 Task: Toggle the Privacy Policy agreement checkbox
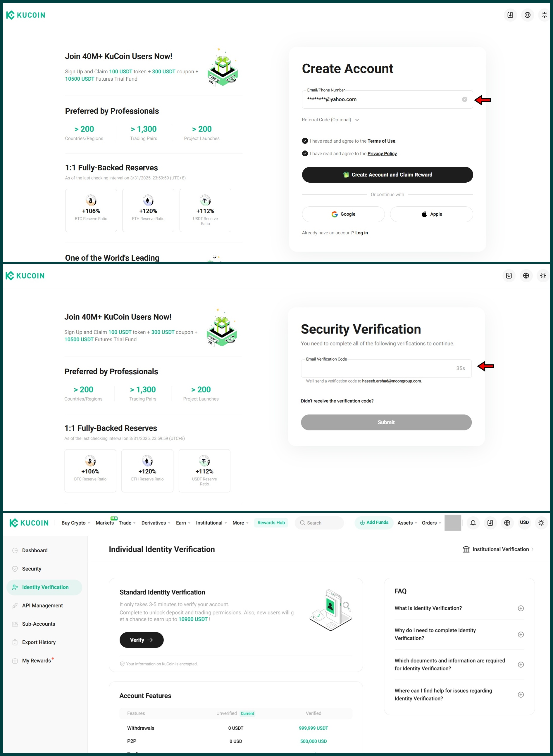pos(305,153)
